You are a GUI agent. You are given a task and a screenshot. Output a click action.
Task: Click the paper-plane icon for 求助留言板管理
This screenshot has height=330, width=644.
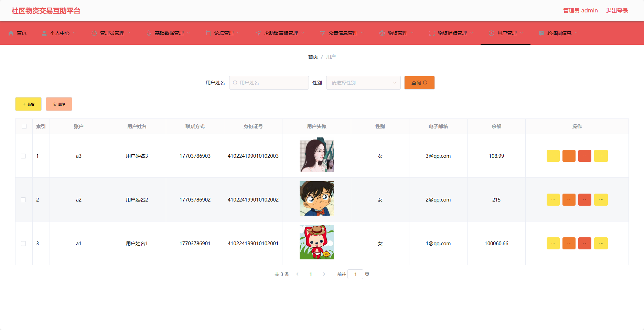tap(258, 33)
